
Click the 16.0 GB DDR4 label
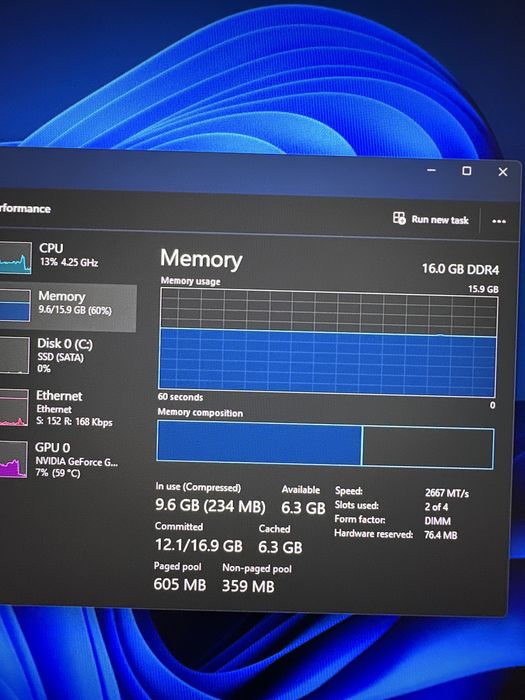coord(460,269)
